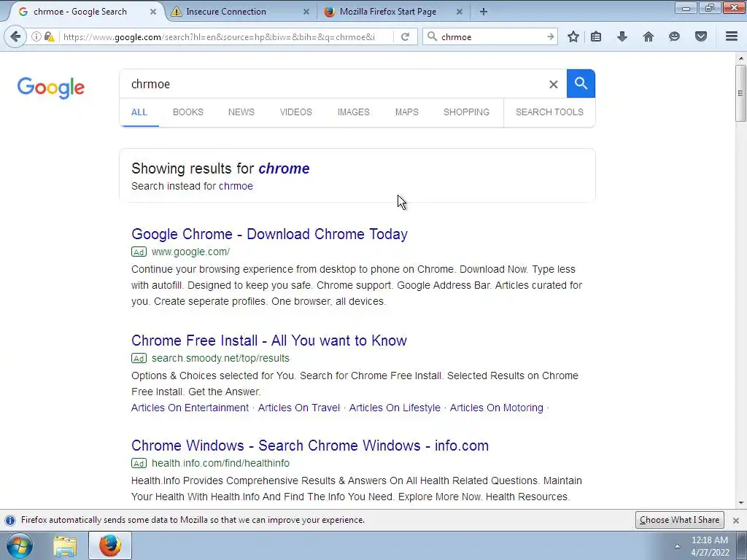Image resolution: width=747 pixels, height=560 pixels.
Task: Open Chrome Windows info.com result
Action: (x=310, y=446)
